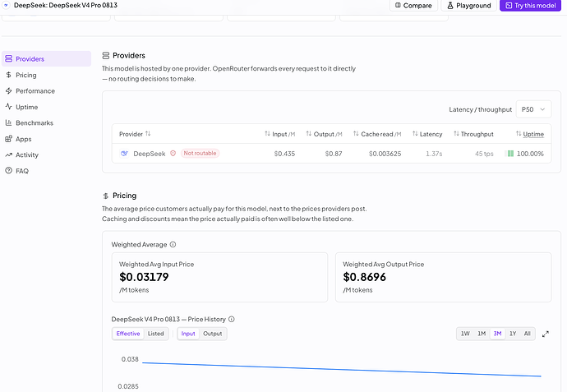Expand the price chart to fullscreen

pos(546,334)
